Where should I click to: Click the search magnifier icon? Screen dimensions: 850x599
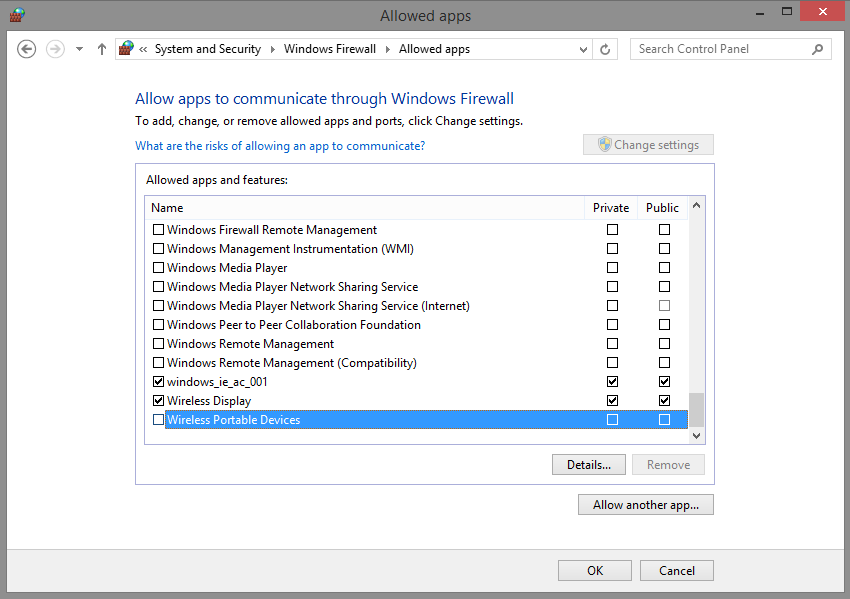pos(817,49)
